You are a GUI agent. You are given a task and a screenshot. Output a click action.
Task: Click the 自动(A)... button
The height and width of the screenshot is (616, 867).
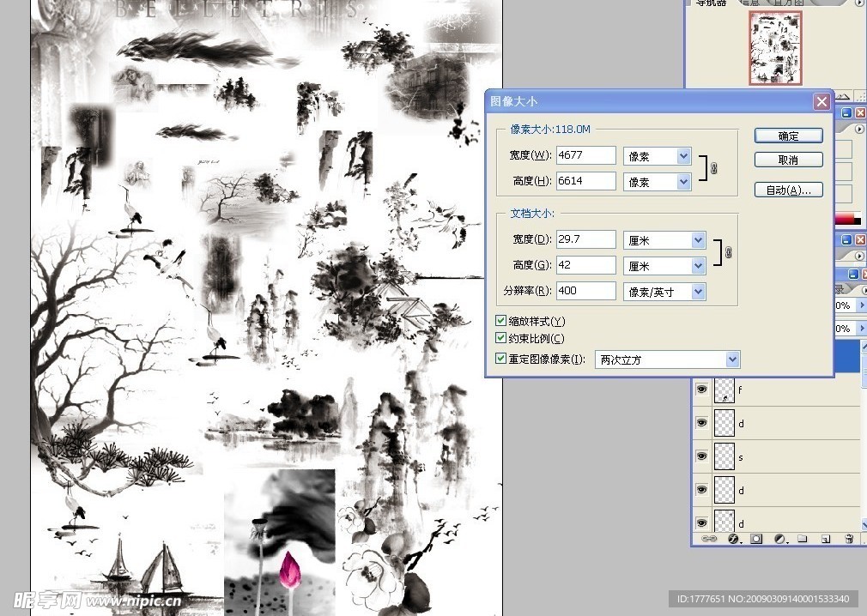788,190
